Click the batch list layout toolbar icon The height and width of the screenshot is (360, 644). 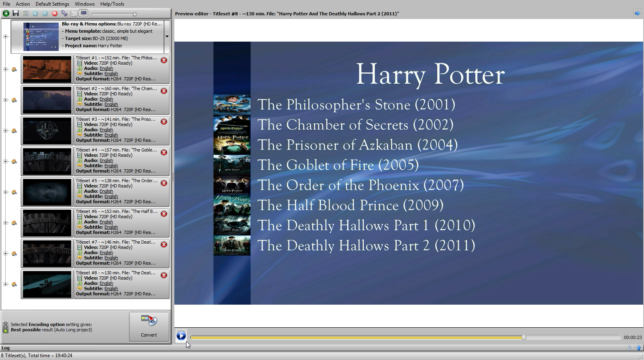pyautogui.click(x=74, y=13)
